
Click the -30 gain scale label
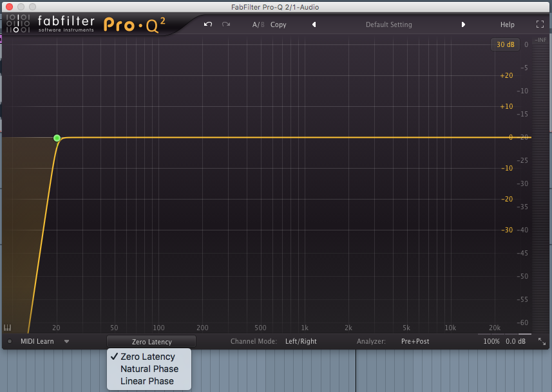coord(507,230)
